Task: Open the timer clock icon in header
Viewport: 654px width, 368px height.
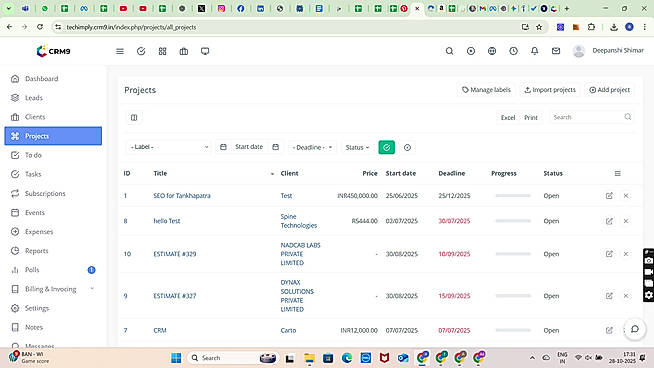Action: pyautogui.click(x=513, y=51)
